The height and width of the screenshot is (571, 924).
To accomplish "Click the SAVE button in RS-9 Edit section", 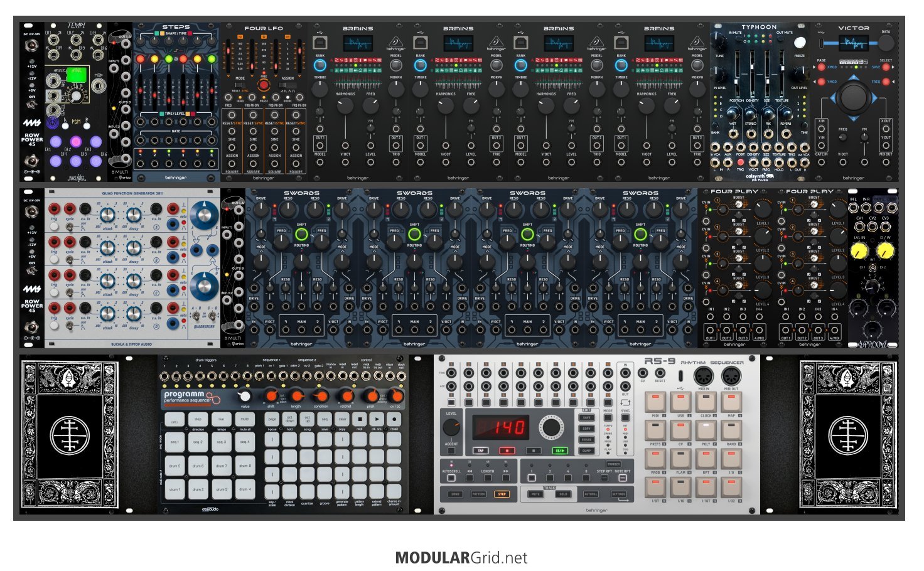I will (587, 417).
